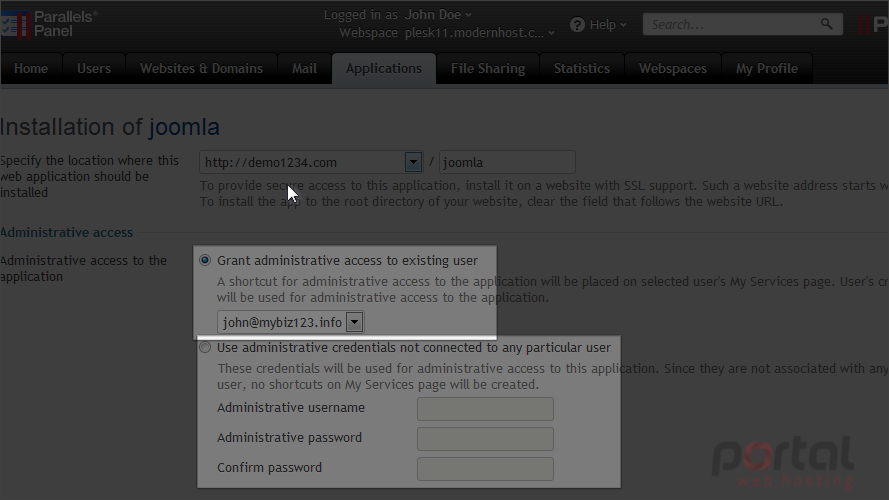Click the Parallels Panel logo
Viewport: 889px width, 500px height.
[49, 24]
